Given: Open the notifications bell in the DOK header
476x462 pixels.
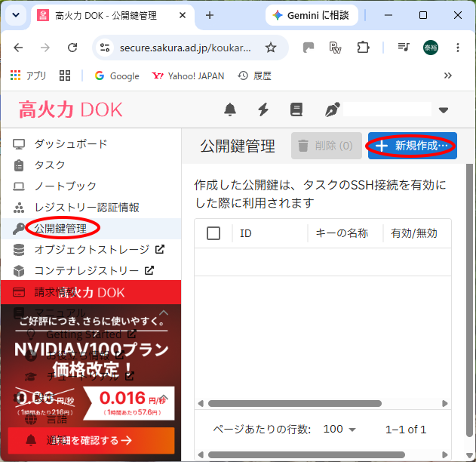Looking at the screenshot, I should click(x=230, y=109).
